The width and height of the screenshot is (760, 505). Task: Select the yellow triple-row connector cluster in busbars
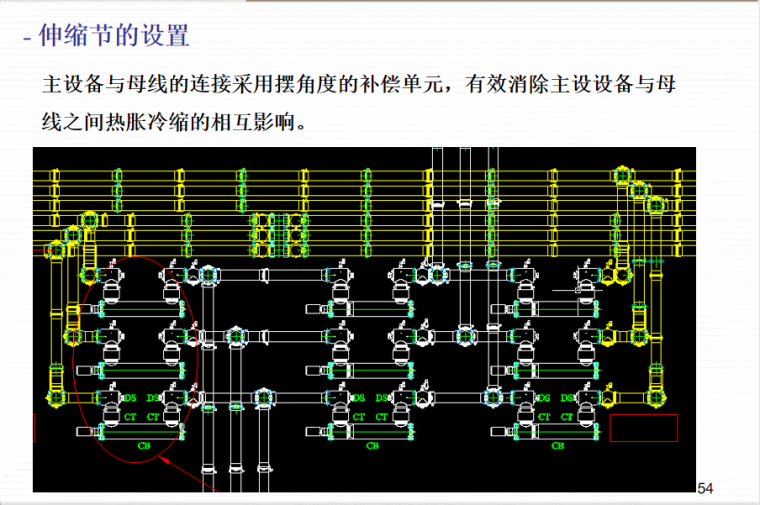pyautogui.click(x=279, y=233)
